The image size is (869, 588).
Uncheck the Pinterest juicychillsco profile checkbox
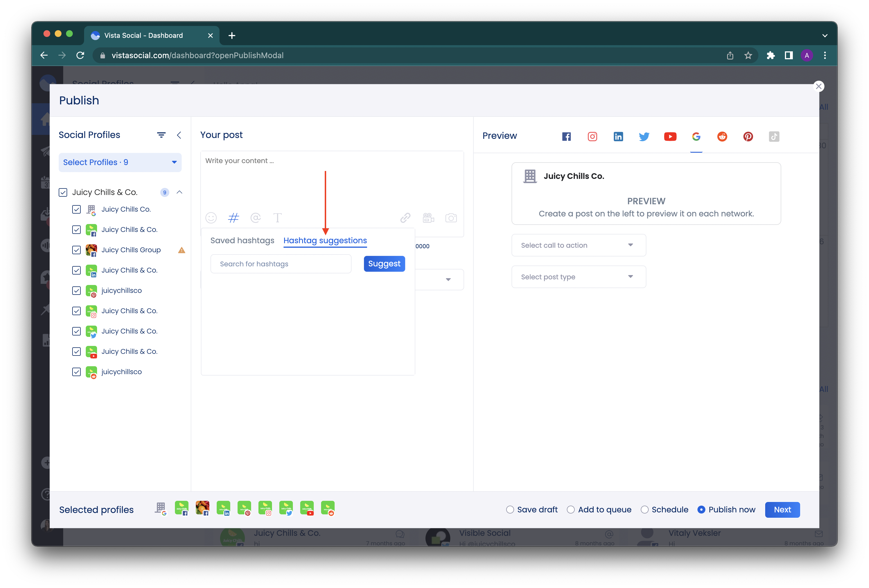pos(76,291)
